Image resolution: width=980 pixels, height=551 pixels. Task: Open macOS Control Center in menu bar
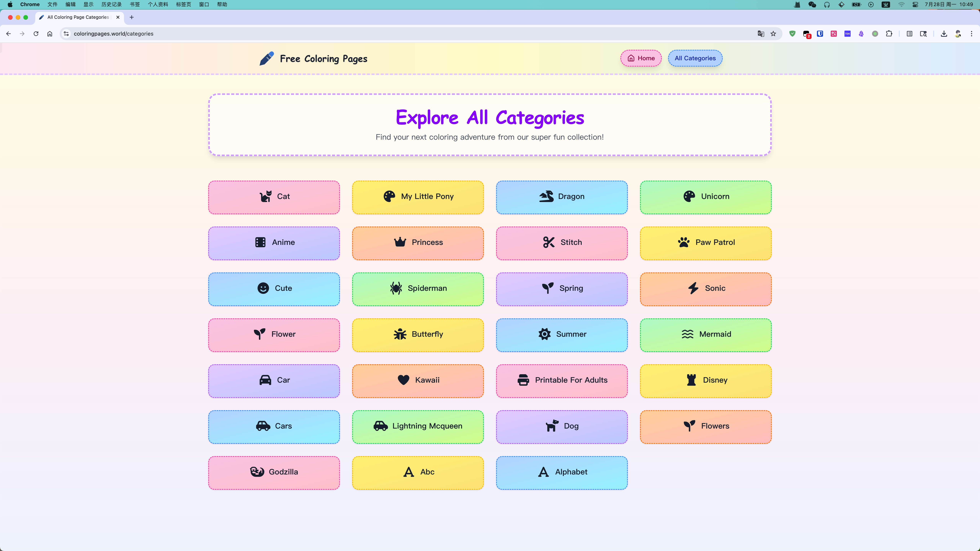tap(915, 5)
